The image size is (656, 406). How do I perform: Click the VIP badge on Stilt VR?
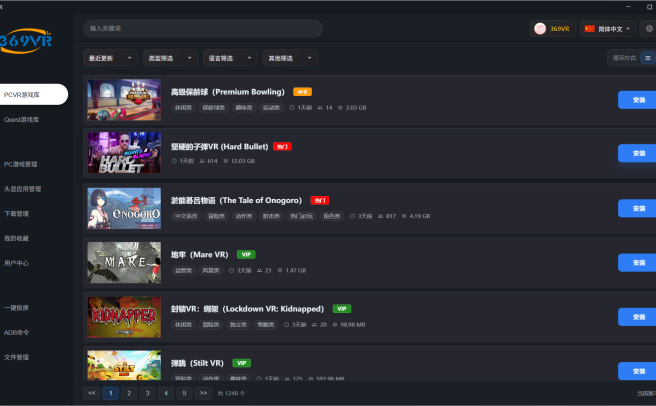click(241, 362)
